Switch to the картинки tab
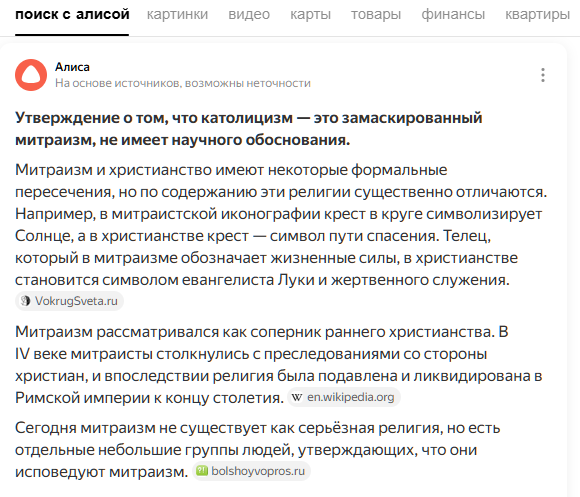This screenshot has width=580, height=497. coord(177,14)
